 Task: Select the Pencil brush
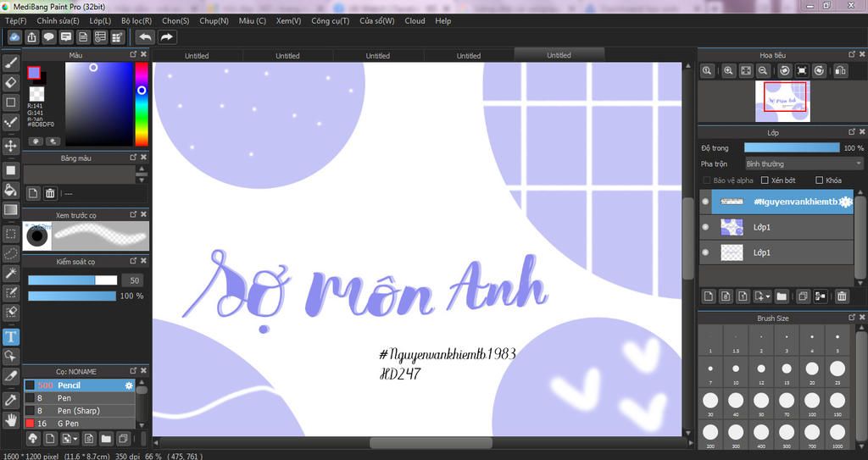80,385
